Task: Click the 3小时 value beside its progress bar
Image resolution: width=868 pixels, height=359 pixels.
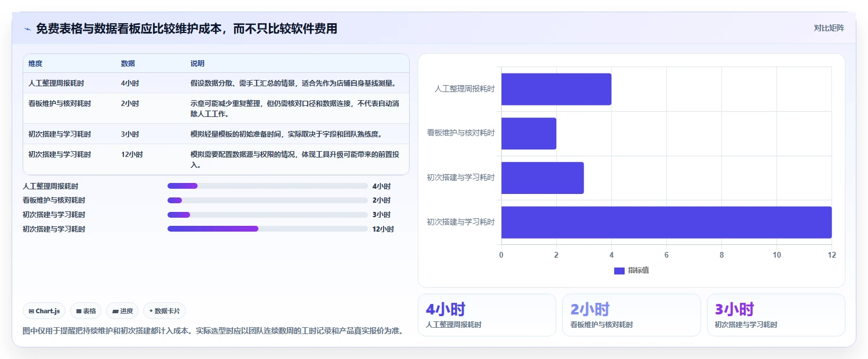Action: 381,215
